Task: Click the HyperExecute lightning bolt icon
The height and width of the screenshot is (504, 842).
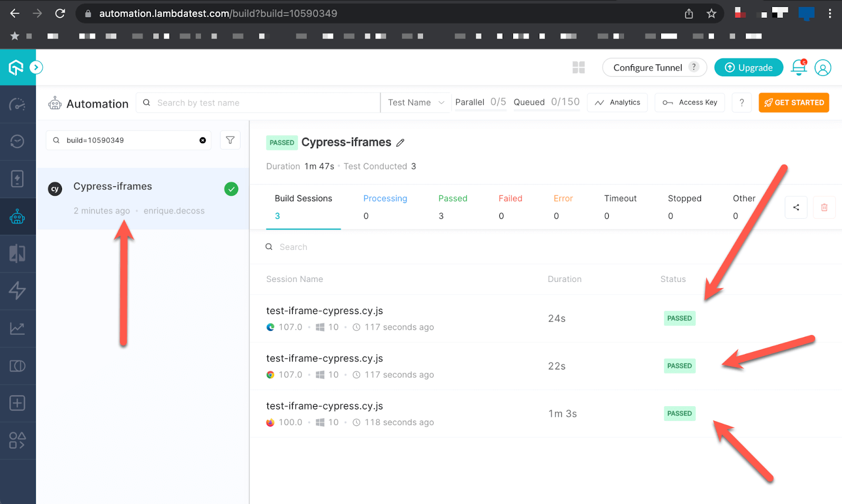Action: [x=18, y=291]
